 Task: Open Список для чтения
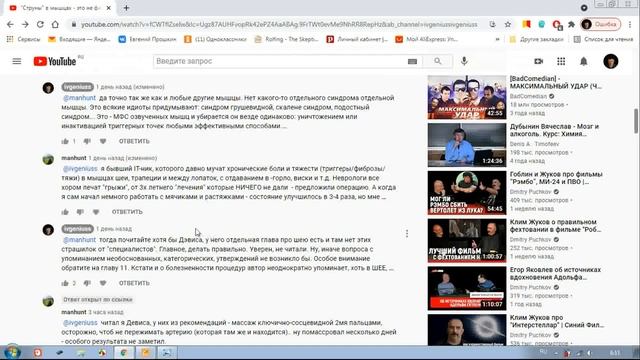tap(603, 39)
